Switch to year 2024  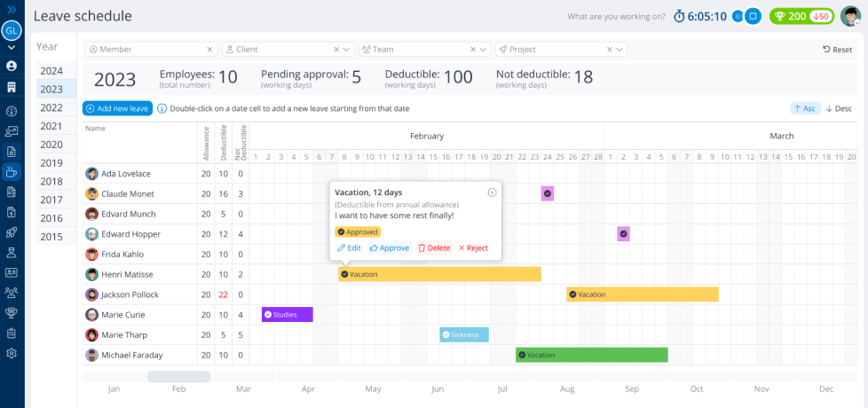click(x=51, y=71)
